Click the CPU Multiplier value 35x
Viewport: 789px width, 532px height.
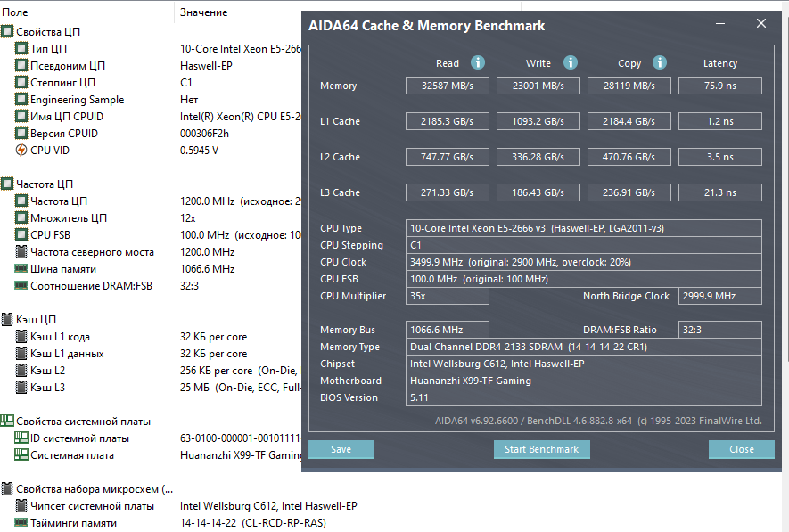pos(448,296)
